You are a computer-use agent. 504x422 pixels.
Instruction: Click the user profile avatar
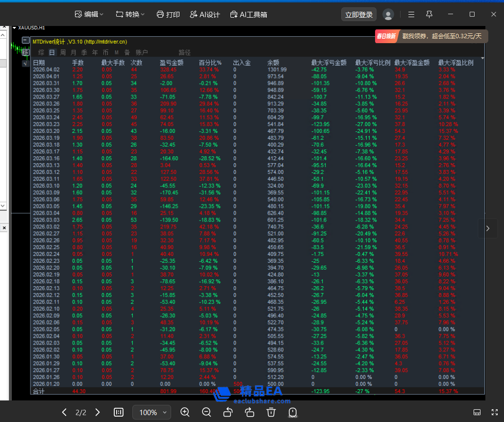tap(388, 15)
